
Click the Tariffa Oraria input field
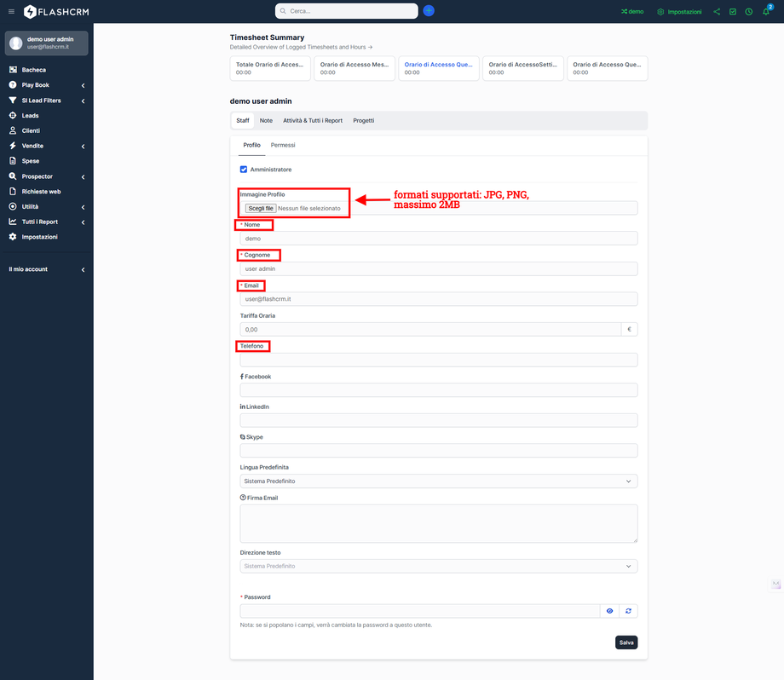[430, 330]
